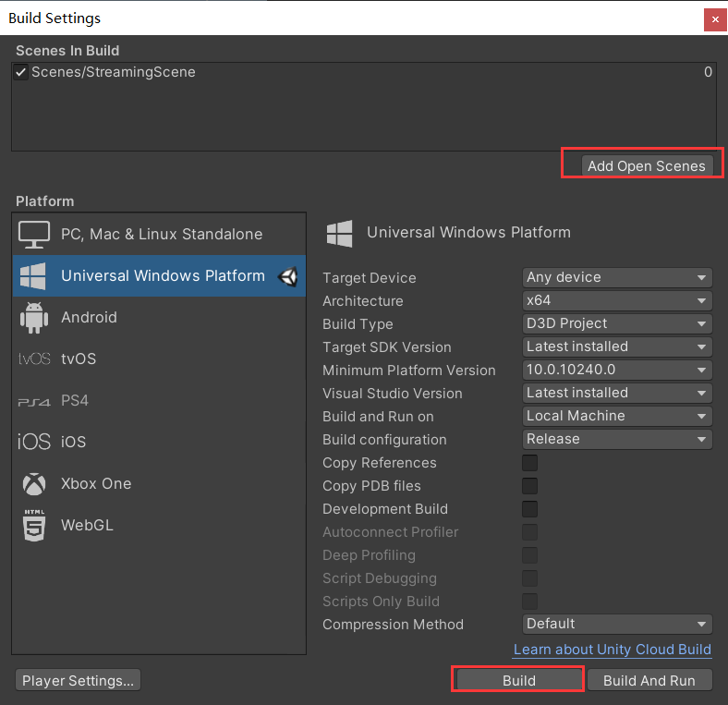Uncheck the Scenes/StreamingScene checkbox
The height and width of the screenshot is (705, 728).
pyautogui.click(x=21, y=72)
